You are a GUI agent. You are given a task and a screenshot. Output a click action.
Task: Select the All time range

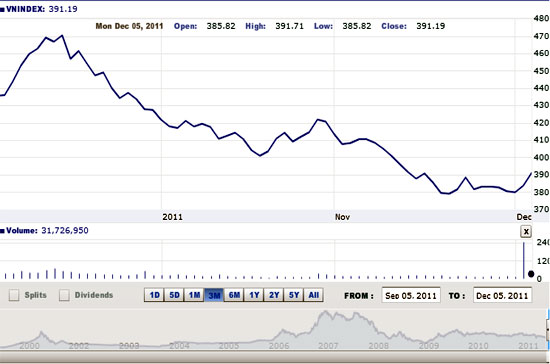coord(314,295)
